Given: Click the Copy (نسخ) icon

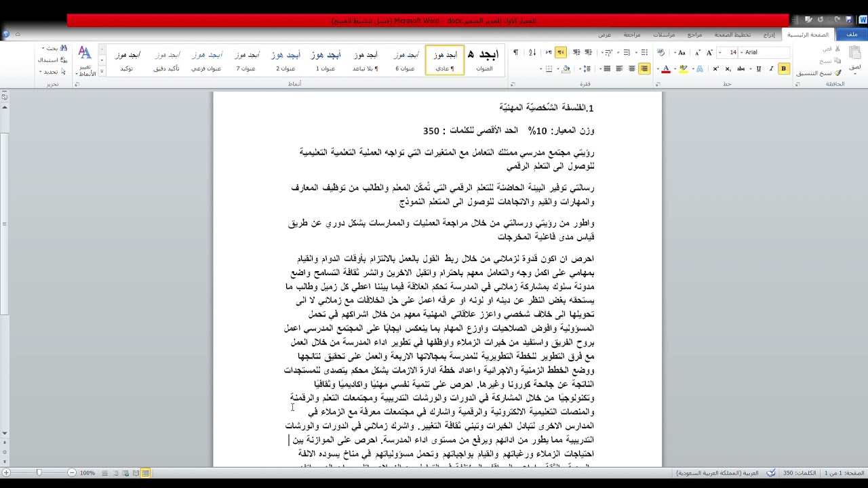Looking at the screenshot, I should 837,60.
